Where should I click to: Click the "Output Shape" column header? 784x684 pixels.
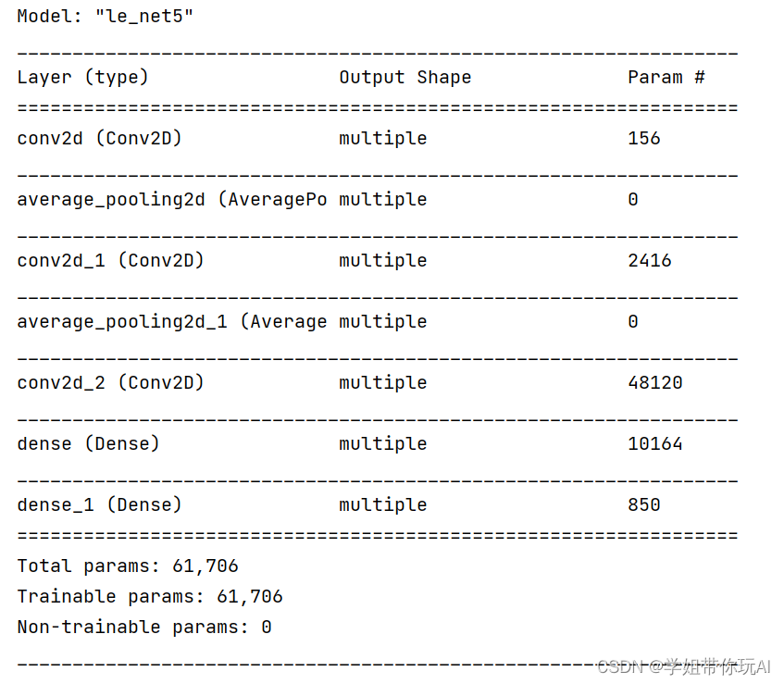(404, 78)
